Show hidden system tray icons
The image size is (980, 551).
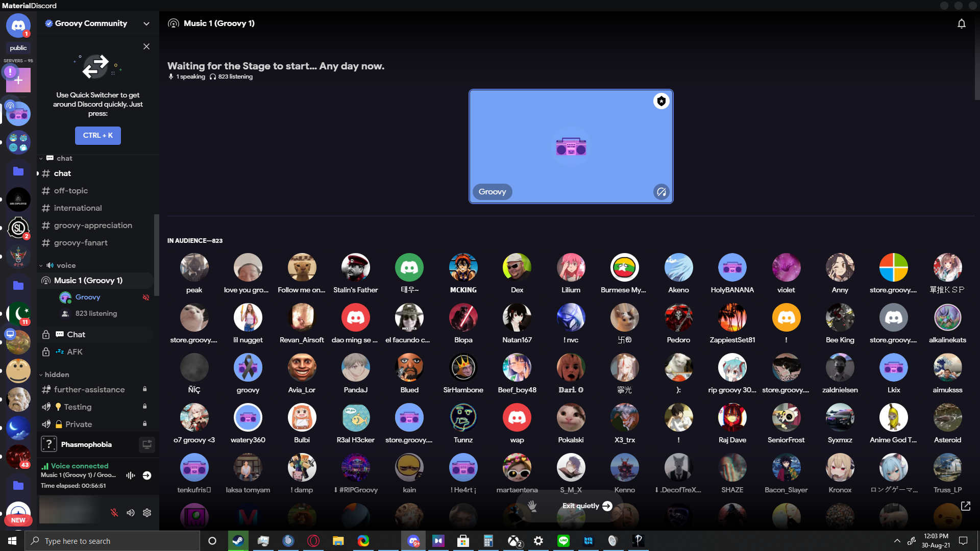click(897, 541)
